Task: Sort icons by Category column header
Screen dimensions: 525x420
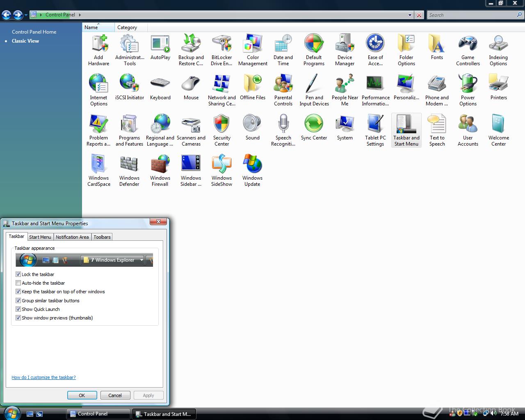Action: (x=131, y=27)
